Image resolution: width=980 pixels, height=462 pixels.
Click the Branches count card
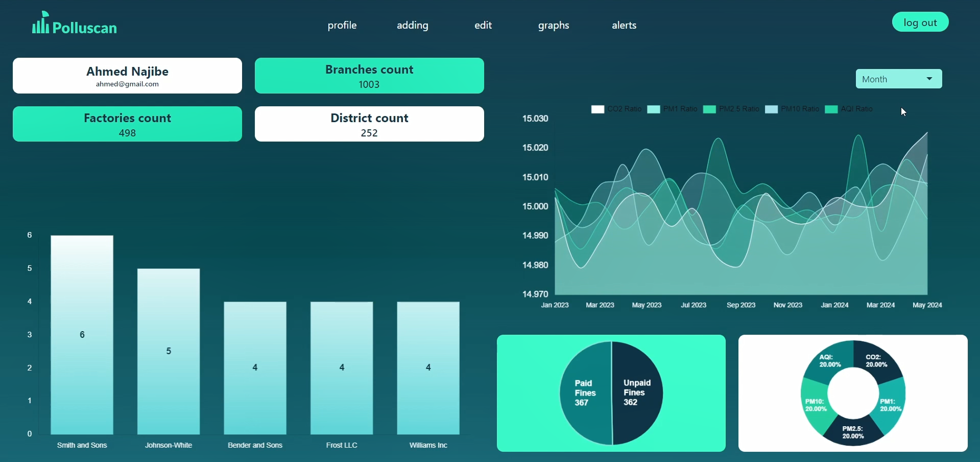point(369,76)
